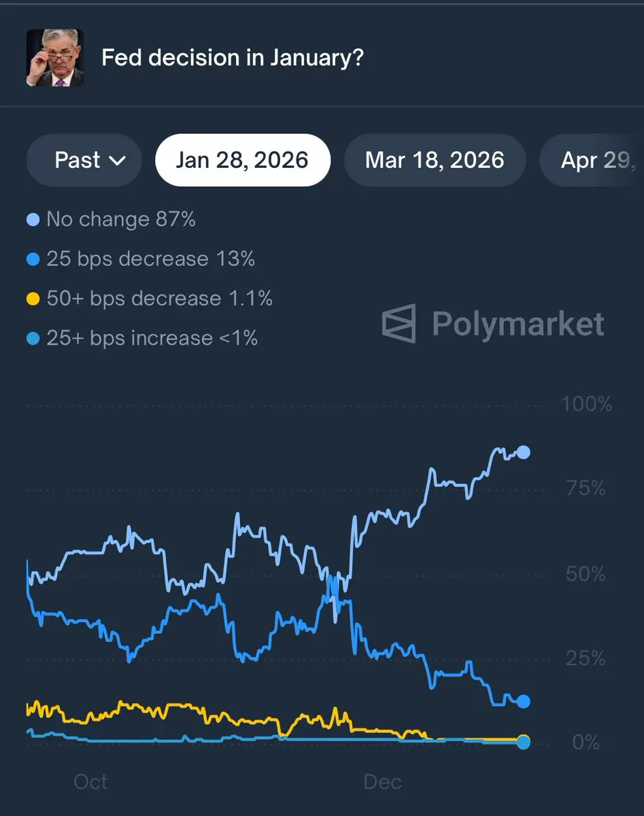Image resolution: width=644 pixels, height=816 pixels.
Task: Select the '25 bps decrease 13%' legend label
Action: click(x=150, y=259)
